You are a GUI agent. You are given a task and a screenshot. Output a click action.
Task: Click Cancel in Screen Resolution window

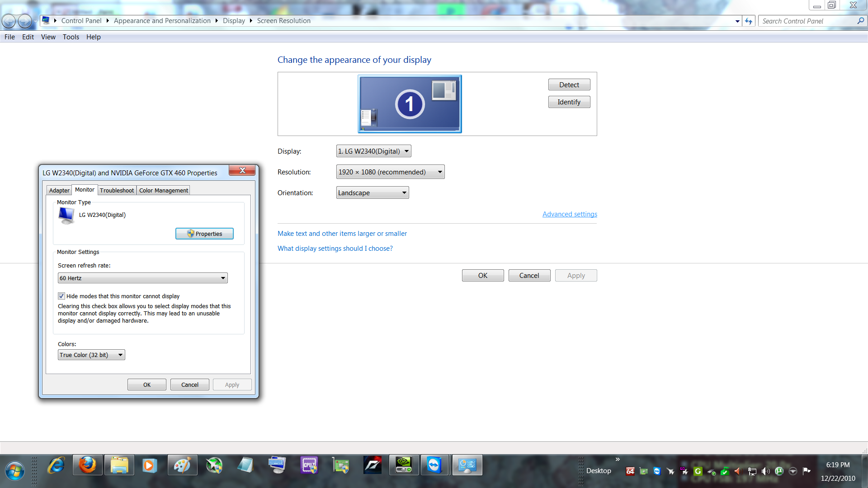[x=529, y=276]
